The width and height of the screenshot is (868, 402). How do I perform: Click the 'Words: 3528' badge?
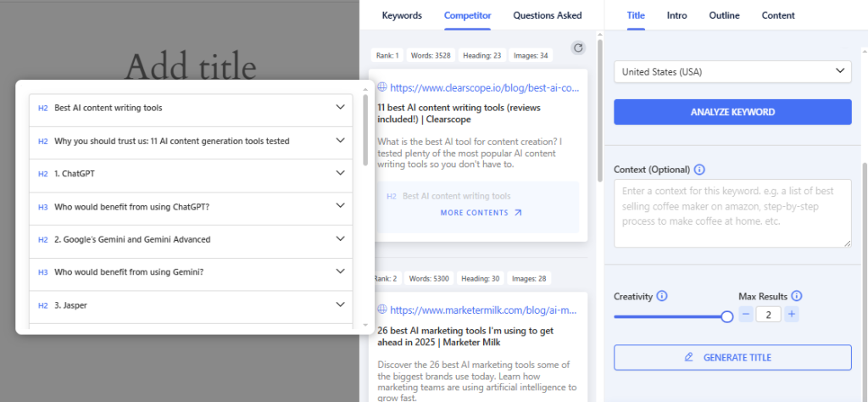click(x=430, y=55)
